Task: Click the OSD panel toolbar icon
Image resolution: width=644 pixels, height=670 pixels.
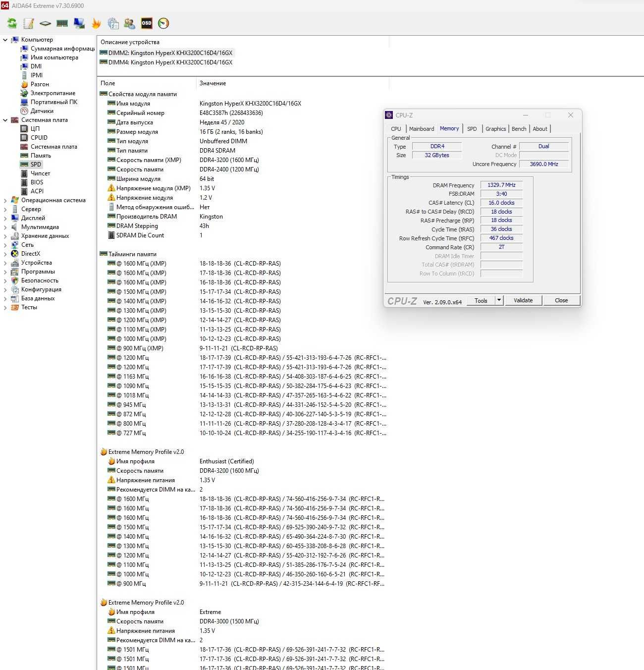Action: click(147, 23)
